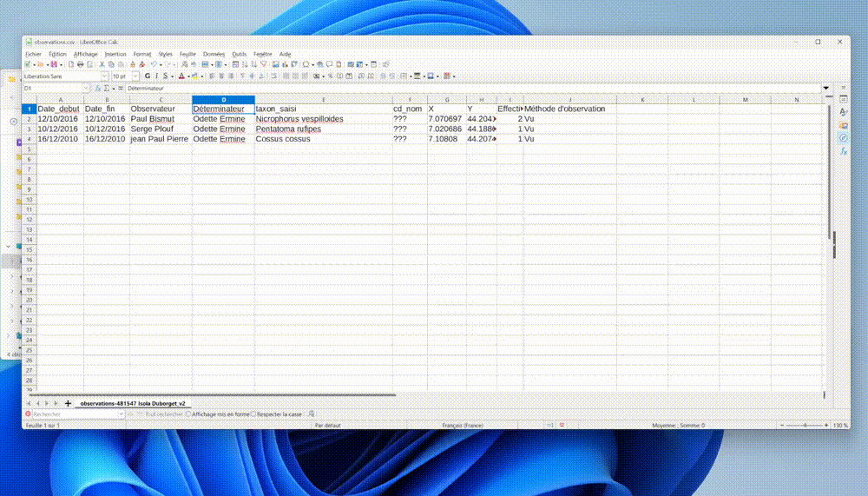868x496 pixels.
Task: Open the Rechercher search history dropdown
Action: (x=120, y=414)
